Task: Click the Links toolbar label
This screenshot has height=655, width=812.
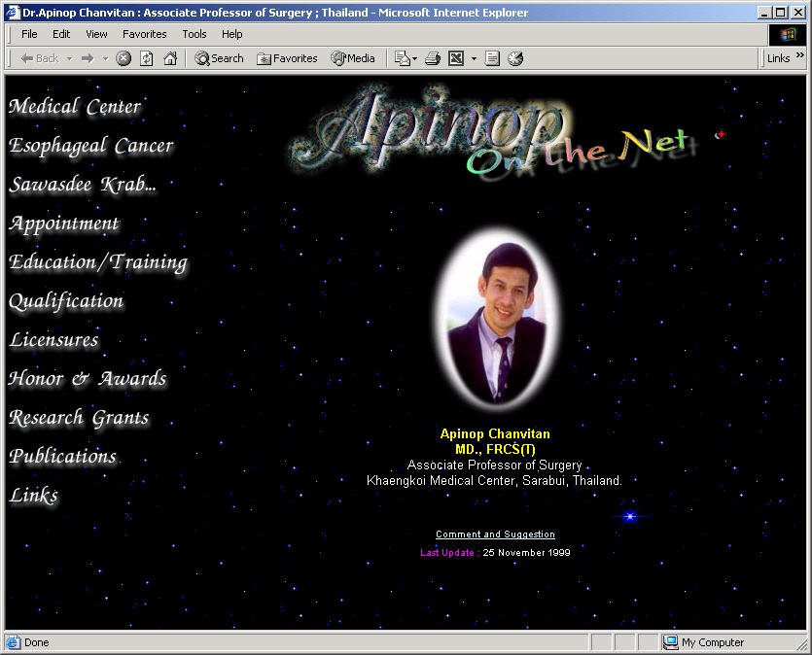Action: point(778,58)
